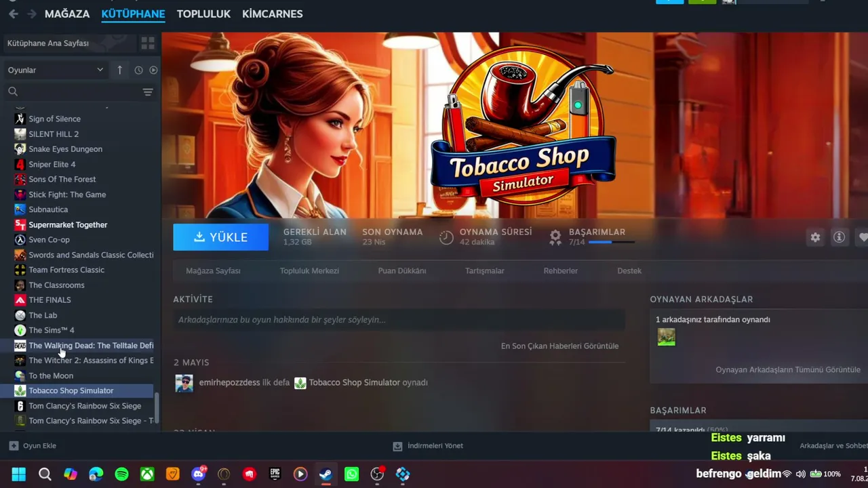Go forward with the right arrow

(32, 14)
